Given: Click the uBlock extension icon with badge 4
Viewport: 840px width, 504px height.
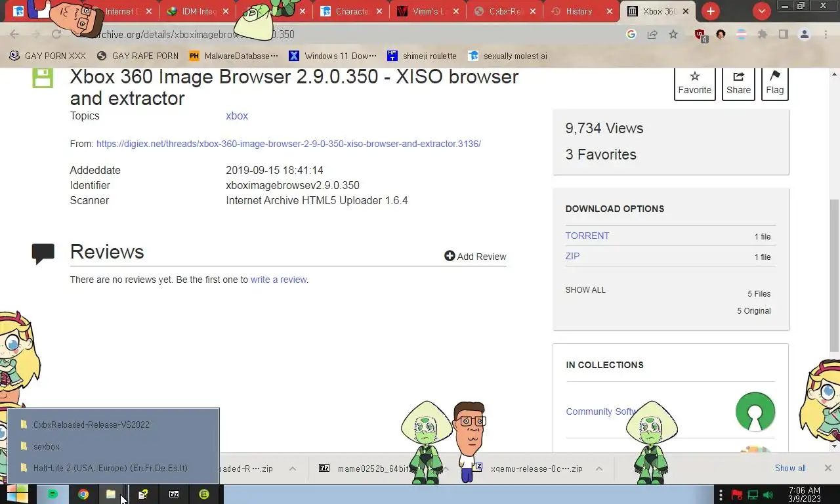Looking at the screenshot, I should (700, 35).
